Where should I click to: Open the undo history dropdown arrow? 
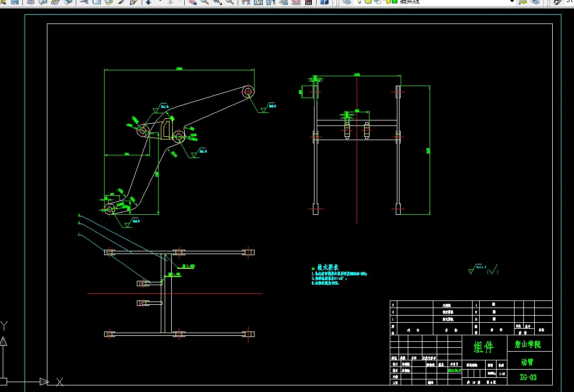tap(160, 2)
